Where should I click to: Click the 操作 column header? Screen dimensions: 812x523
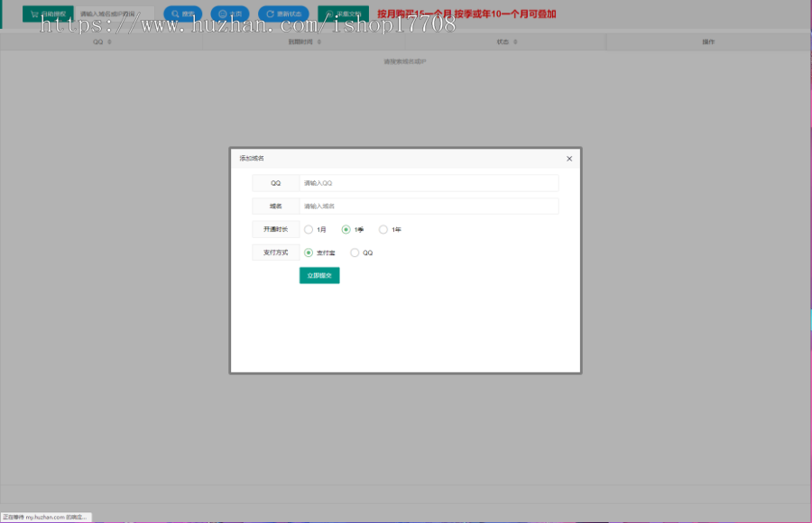[x=708, y=42]
